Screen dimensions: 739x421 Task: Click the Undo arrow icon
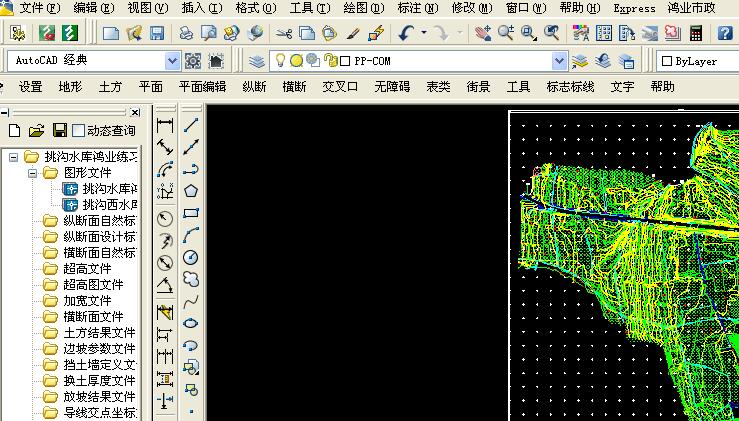(406, 33)
